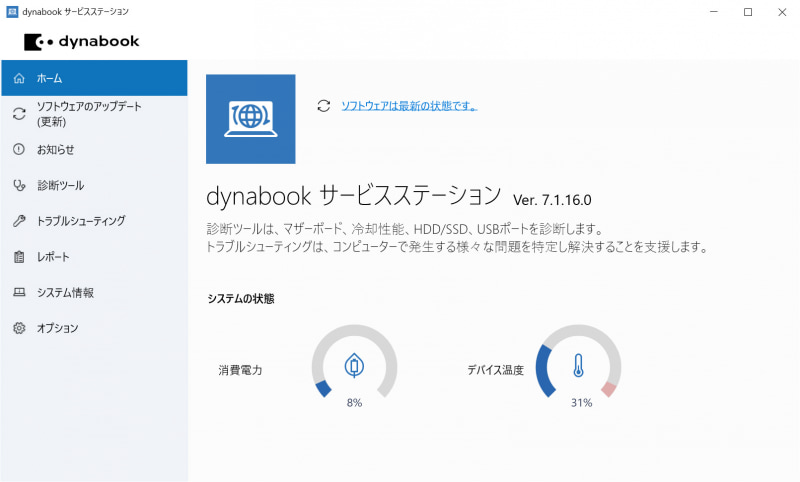Click the gear options icon
The width and height of the screenshot is (800, 482).
point(19,328)
